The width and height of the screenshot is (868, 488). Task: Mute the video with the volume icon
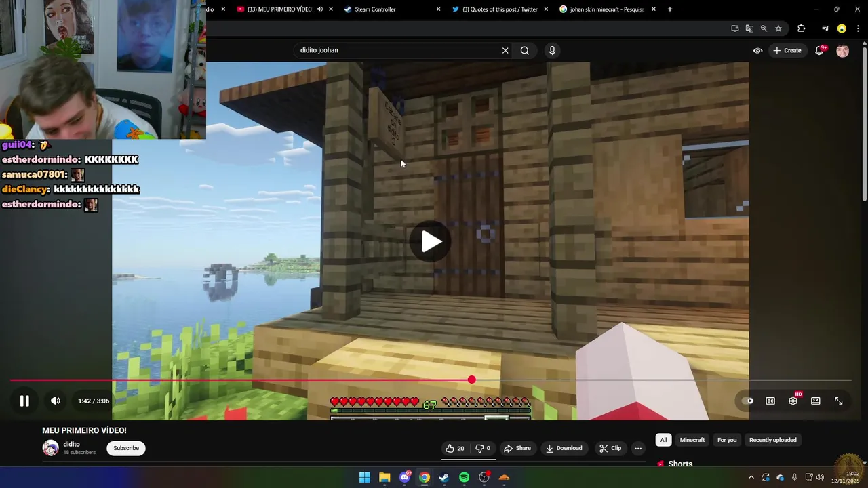click(x=56, y=401)
